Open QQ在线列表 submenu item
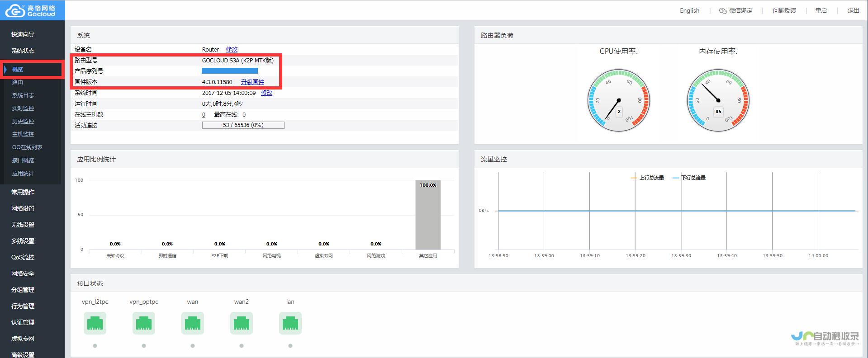This screenshot has height=358, width=868. 27,147
